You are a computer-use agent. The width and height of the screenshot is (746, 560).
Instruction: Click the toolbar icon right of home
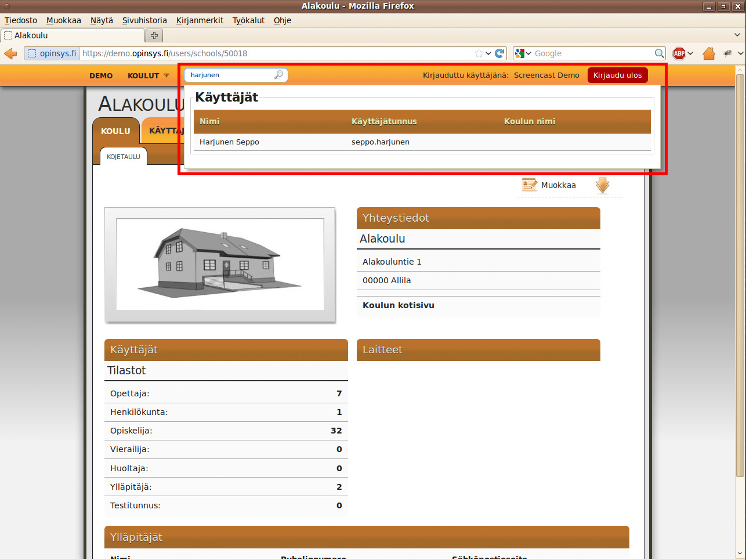728,53
